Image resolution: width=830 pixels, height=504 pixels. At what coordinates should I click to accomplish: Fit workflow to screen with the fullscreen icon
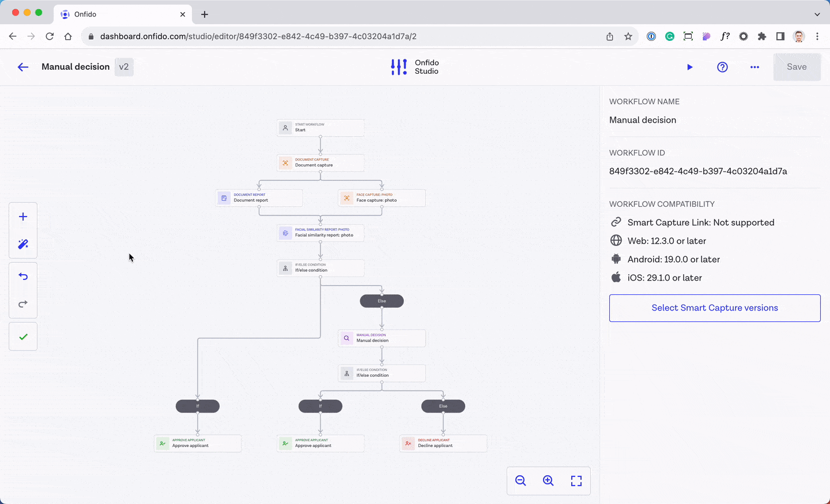coord(576,481)
